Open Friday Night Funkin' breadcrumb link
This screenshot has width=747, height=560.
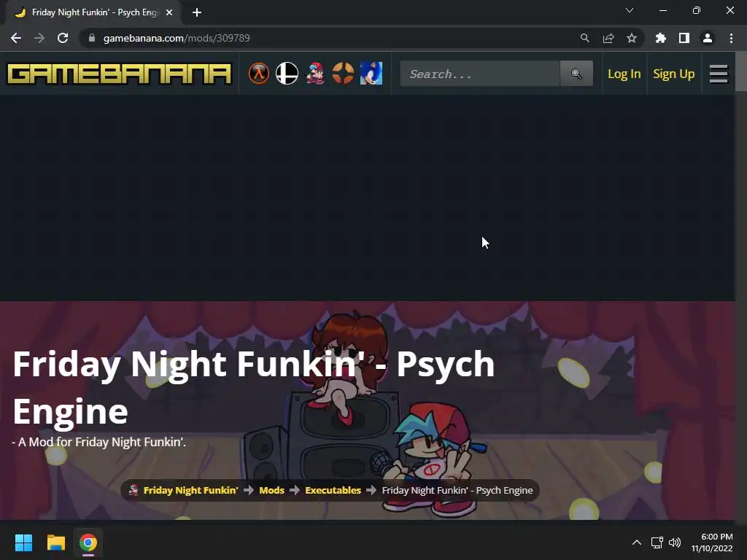tap(190, 491)
